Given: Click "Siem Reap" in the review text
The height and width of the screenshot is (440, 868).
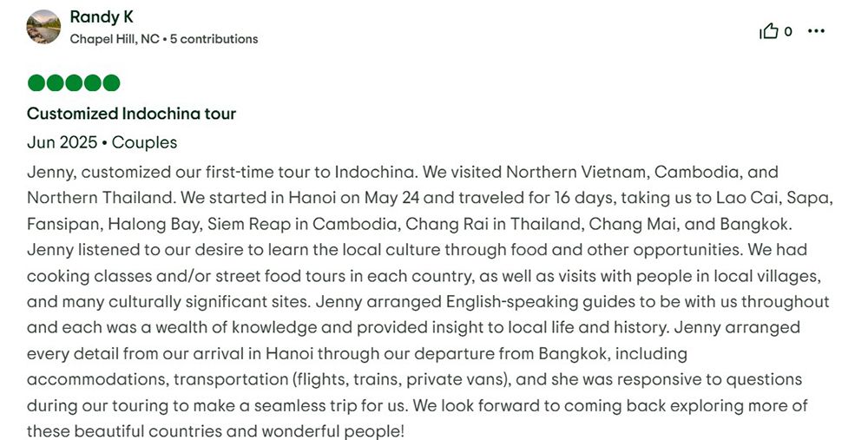Looking at the screenshot, I should pyautogui.click(x=246, y=224).
